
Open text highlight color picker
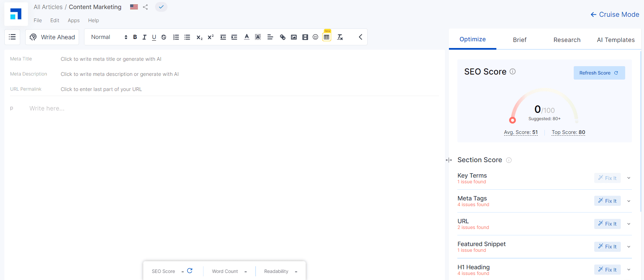click(258, 37)
